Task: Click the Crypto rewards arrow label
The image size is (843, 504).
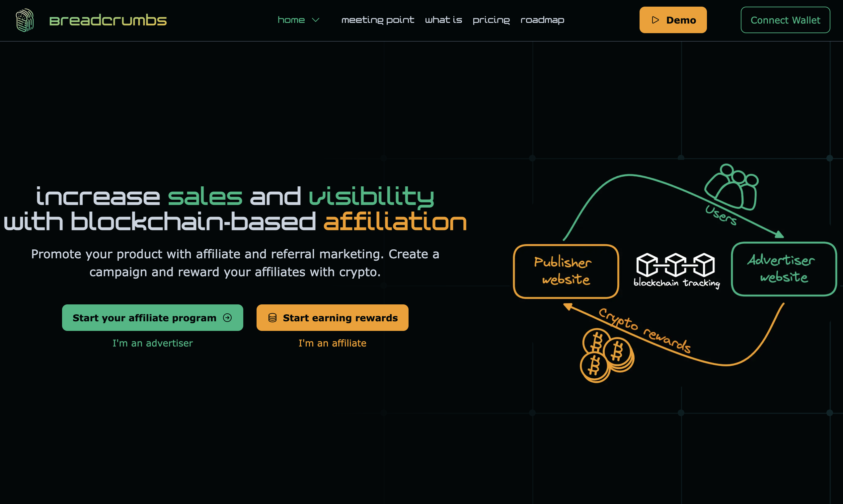Action: 644,331
